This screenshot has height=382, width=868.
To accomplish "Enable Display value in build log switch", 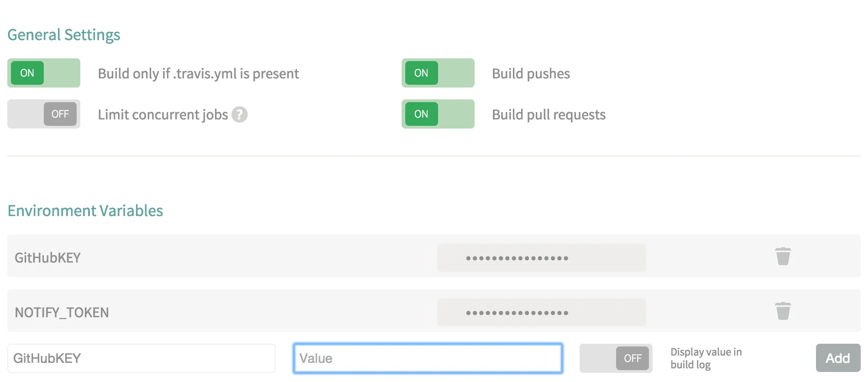I will 616,358.
